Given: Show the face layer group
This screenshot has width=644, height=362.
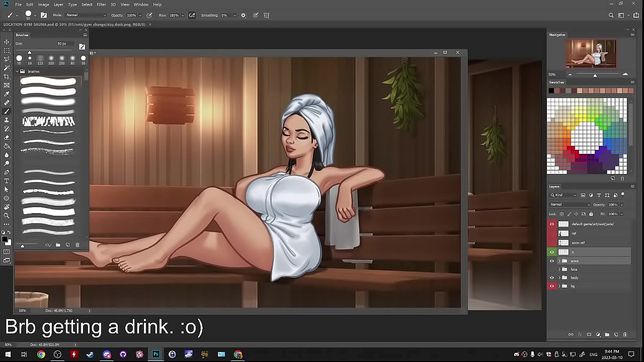Looking at the screenshot, I should click(552, 269).
